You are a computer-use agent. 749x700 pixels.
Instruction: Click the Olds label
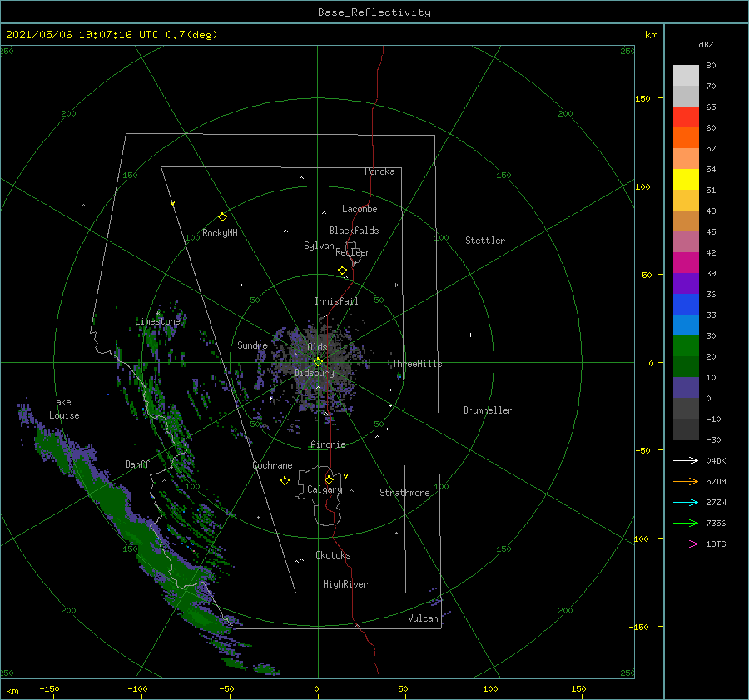coord(317,347)
